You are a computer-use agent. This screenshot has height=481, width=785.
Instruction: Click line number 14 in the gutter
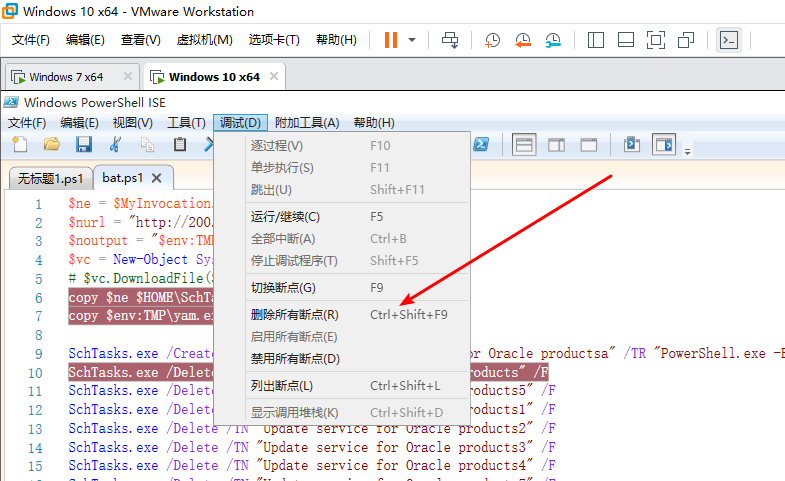coord(35,448)
